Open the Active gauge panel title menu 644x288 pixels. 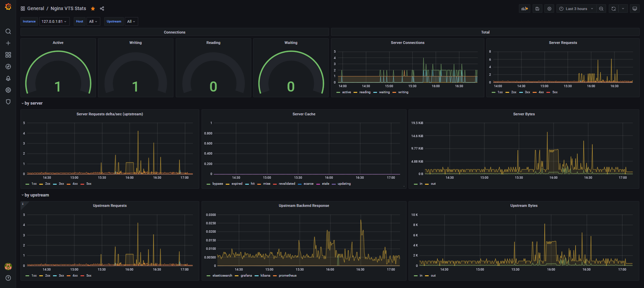(58, 43)
